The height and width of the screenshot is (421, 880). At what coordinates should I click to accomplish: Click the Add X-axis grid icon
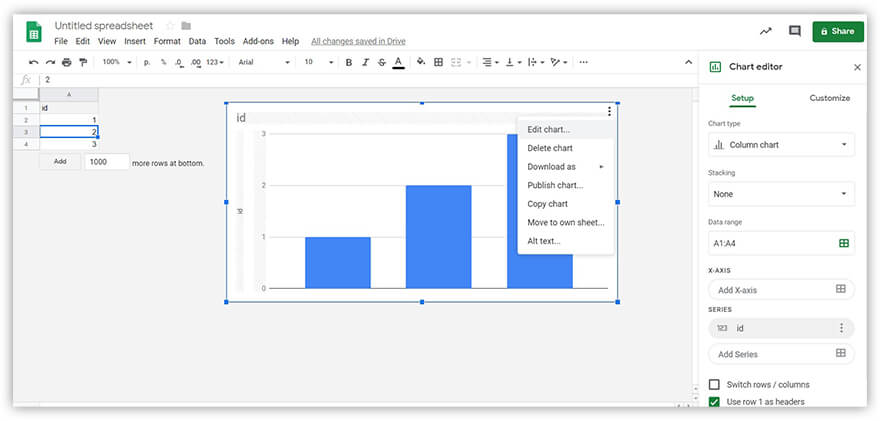[840, 289]
